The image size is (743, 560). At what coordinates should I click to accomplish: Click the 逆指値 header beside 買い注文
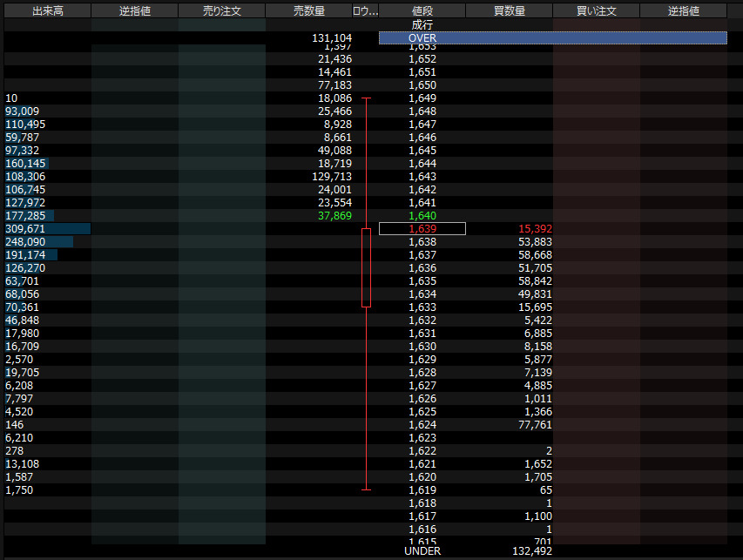[683, 11]
